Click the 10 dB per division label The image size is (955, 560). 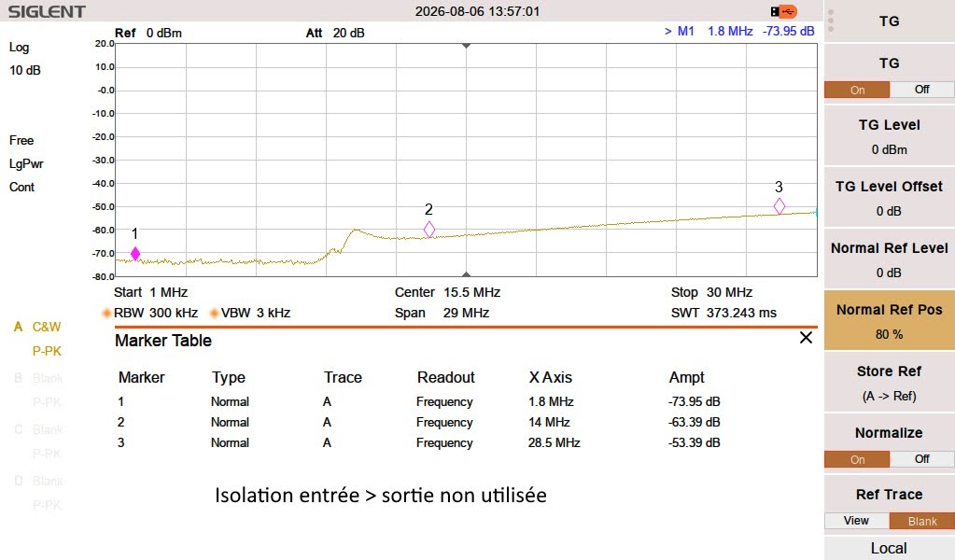pos(25,70)
